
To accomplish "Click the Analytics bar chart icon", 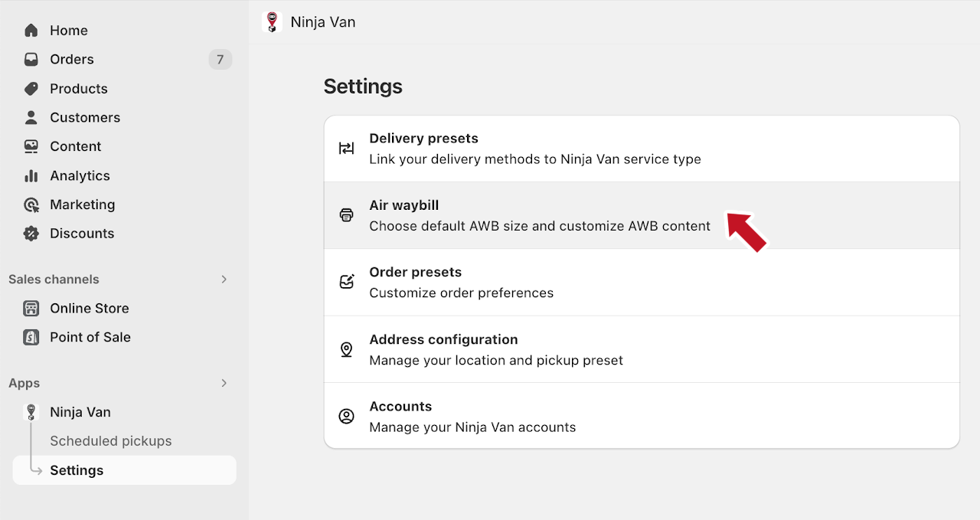I will (x=31, y=176).
